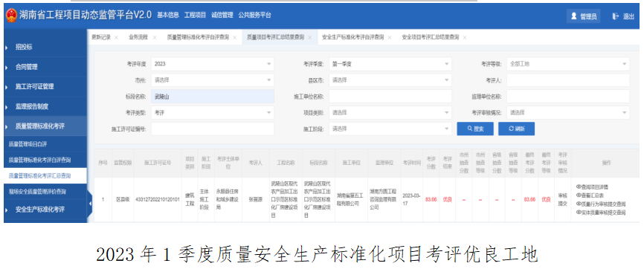The width and height of the screenshot is (644, 269).
Task: Switch to the 安全项目考评汇总结果查询 tab
Action: pos(431,37)
